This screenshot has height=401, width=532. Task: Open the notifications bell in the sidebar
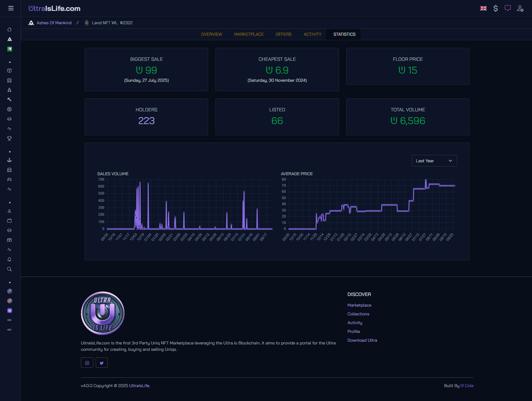(x=9, y=259)
